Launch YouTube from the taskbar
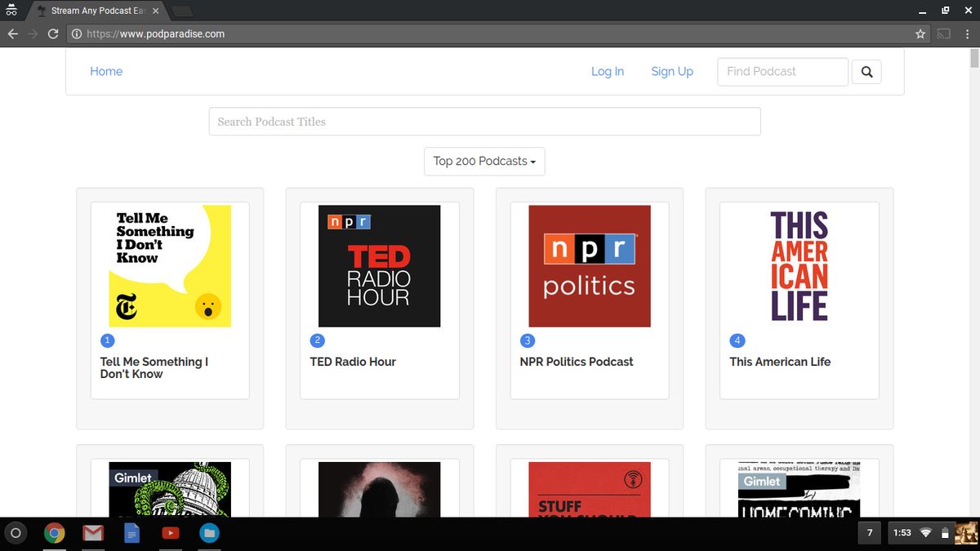Screen dimensions: 980x551 pos(170,532)
